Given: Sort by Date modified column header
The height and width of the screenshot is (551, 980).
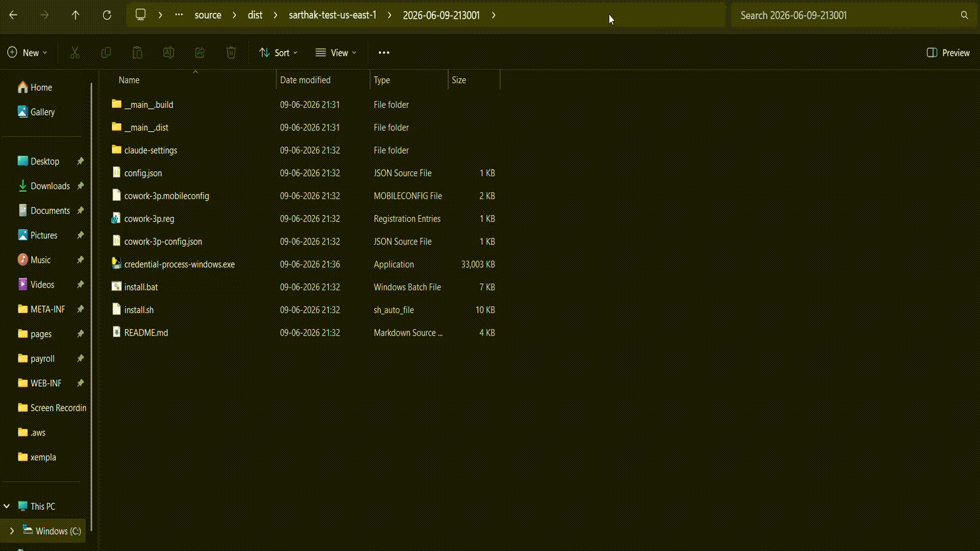Looking at the screenshot, I should click(323, 80).
